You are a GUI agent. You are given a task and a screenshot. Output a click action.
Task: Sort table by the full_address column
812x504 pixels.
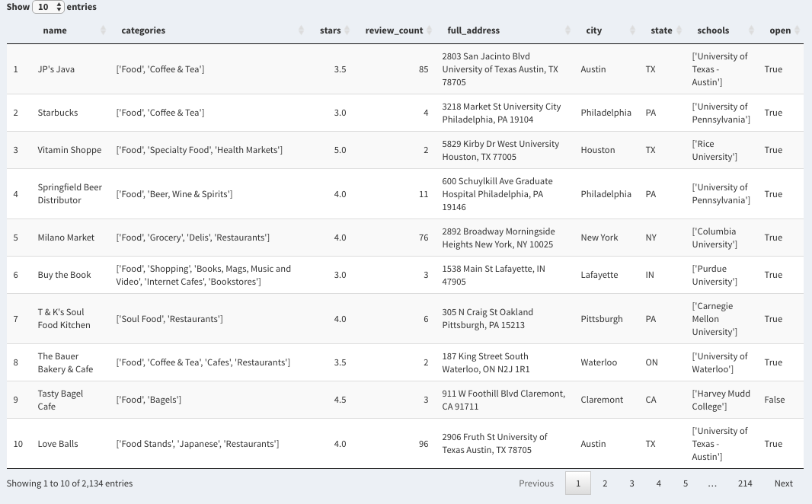[506, 30]
